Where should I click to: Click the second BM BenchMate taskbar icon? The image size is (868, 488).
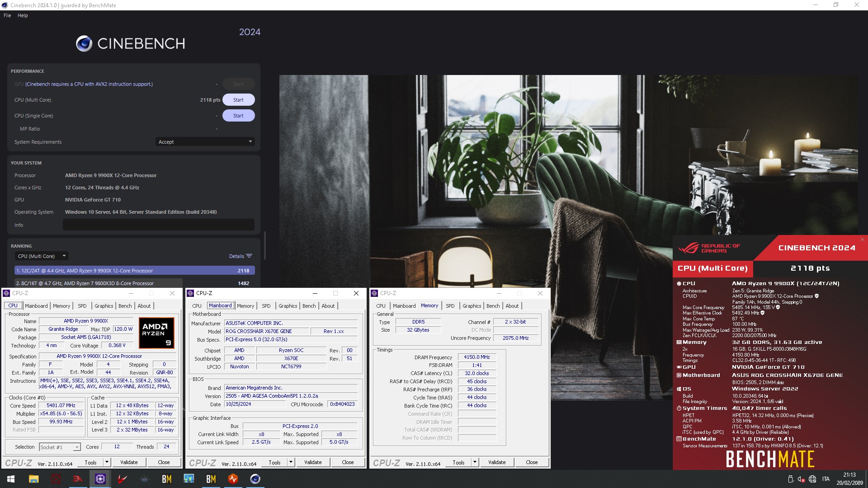[x=211, y=479]
